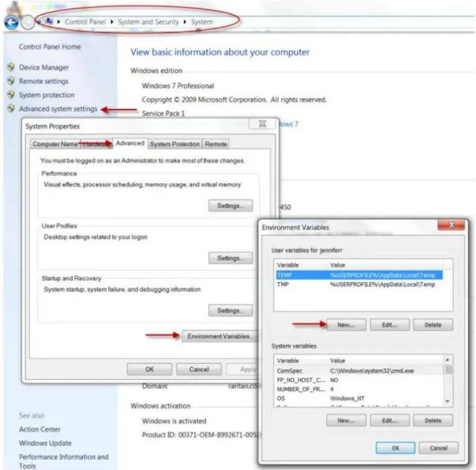Select the OS system variable row

[359, 398]
